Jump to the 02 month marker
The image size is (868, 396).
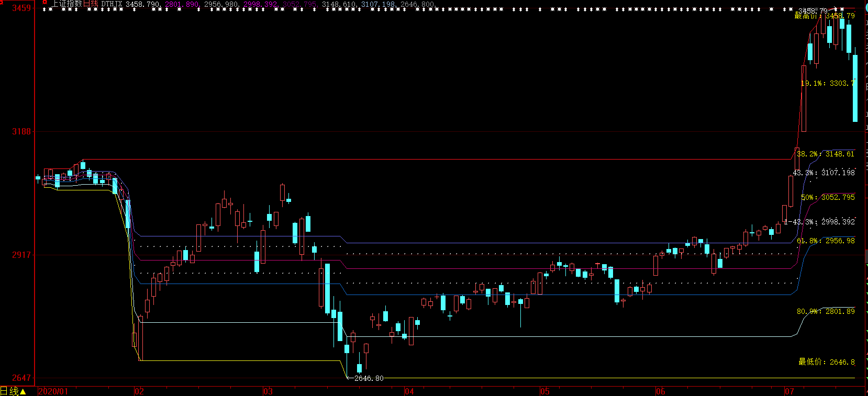(139, 391)
